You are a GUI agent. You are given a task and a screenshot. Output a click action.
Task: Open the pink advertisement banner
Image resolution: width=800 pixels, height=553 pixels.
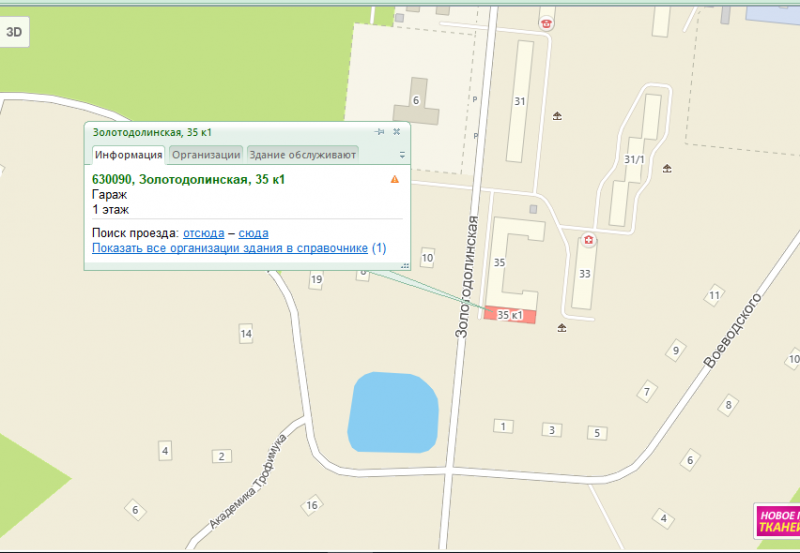coord(777,521)
